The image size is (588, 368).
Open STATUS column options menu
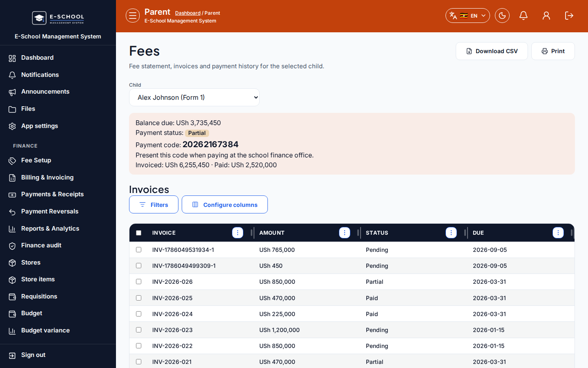(x=451, y=233)
